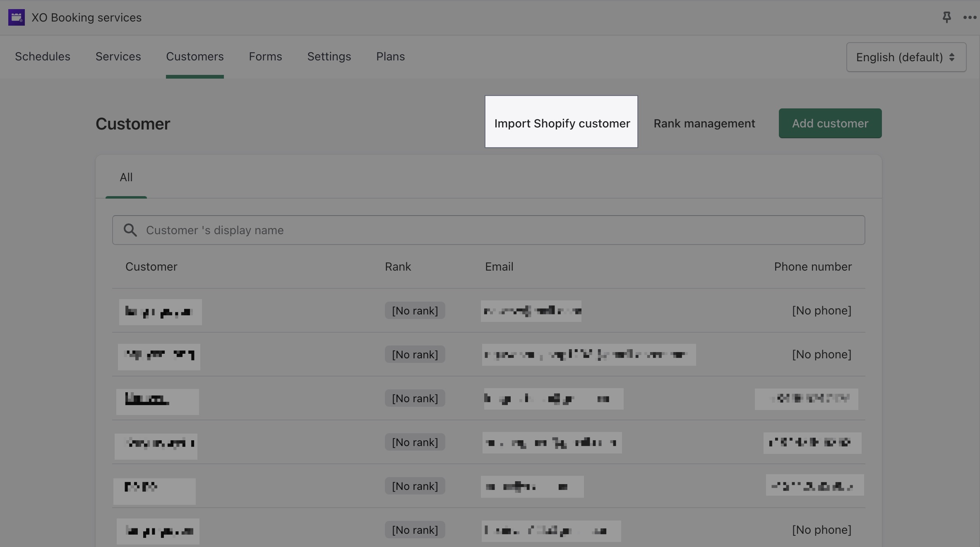
Task: Open the Services tab
Action: point(118,57)
